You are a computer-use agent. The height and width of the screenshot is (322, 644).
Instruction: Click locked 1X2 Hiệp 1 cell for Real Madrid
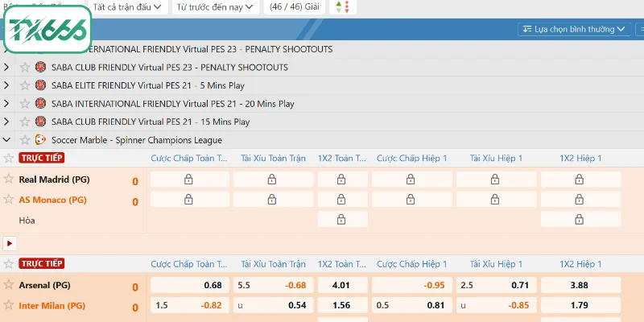(580, 180)
